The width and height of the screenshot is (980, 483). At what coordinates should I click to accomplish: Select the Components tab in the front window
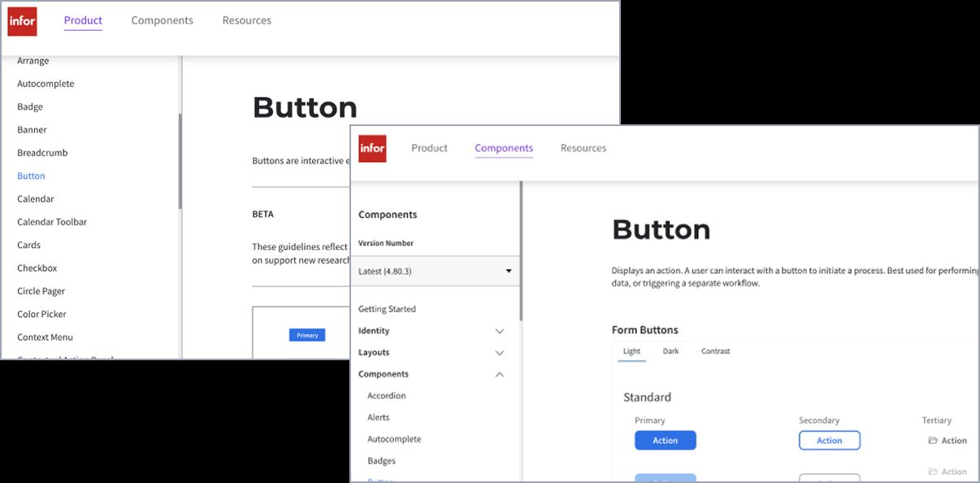pos(504,148)
